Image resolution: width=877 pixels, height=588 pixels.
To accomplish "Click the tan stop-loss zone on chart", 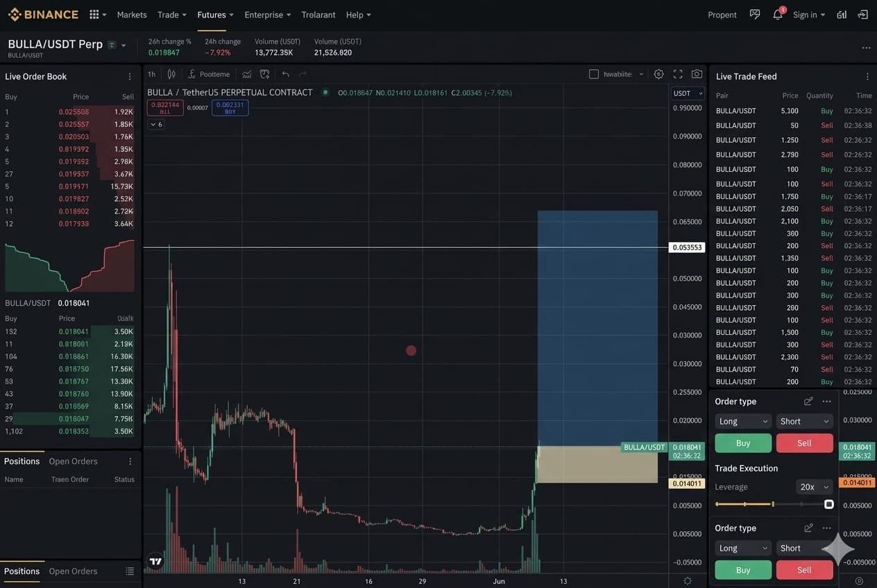I will point(597,464).
